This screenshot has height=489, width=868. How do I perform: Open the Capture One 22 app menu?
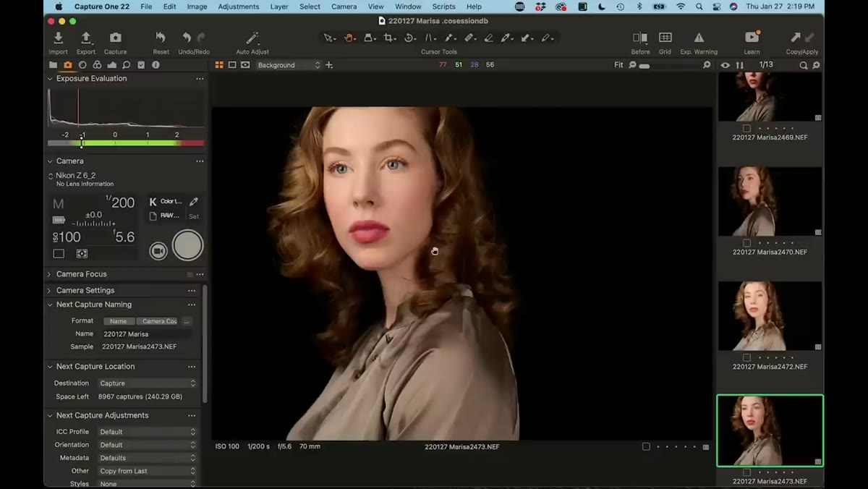[101, 7]
